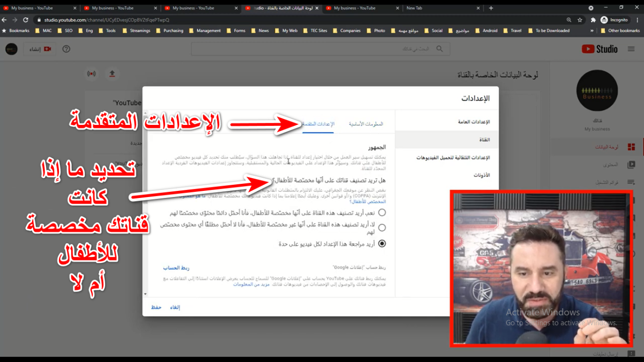This screenshot has height=362, width=644.
Task: Select 'review setting for every video' radio option
Action: 382,244
